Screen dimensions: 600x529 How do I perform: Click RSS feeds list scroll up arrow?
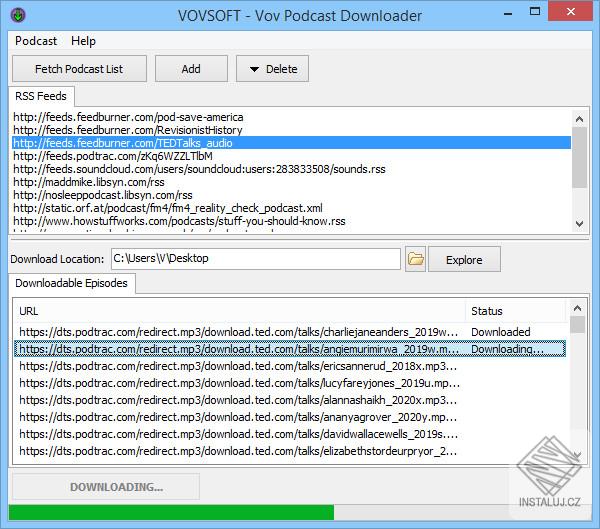click(x=579, y=119)
